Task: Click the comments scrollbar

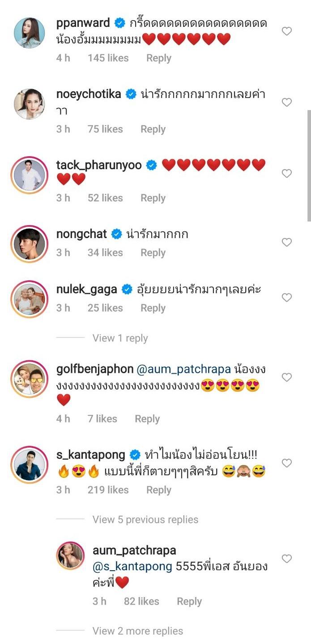Action: [308, 166]
